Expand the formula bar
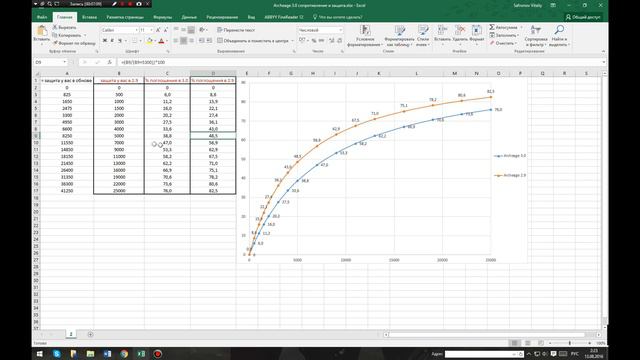640x360 pixels. point(603,62)
